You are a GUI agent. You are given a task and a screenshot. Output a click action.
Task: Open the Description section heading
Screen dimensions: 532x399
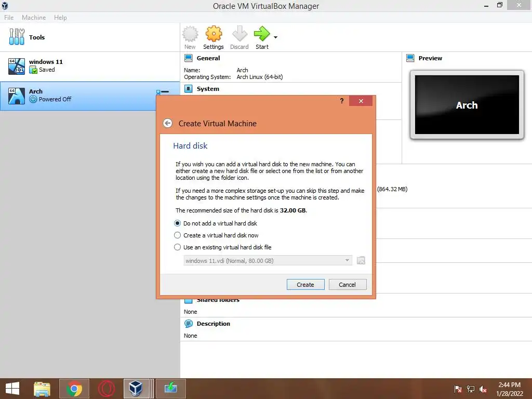click(213, 324)
